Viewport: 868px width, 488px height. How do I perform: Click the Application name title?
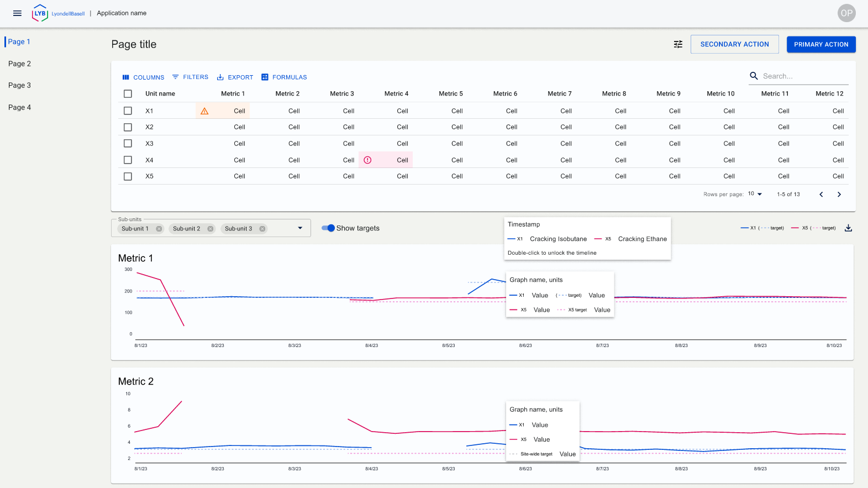pos(122,13)
